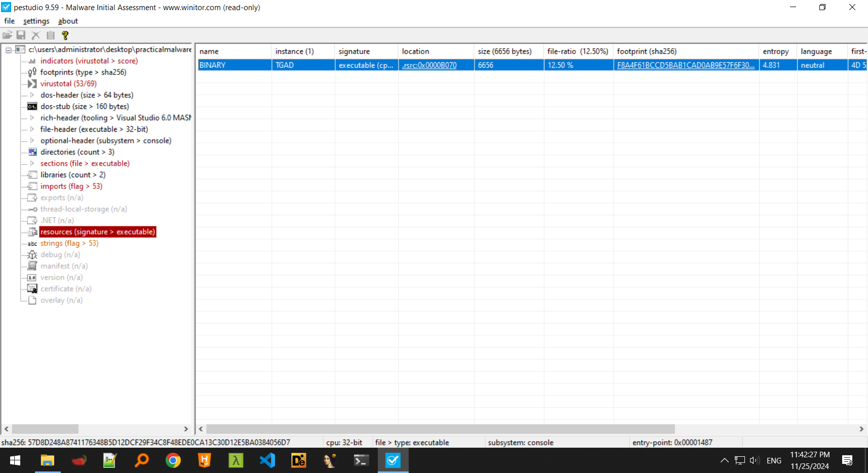Expand the sections tree node

pos(32,164)
